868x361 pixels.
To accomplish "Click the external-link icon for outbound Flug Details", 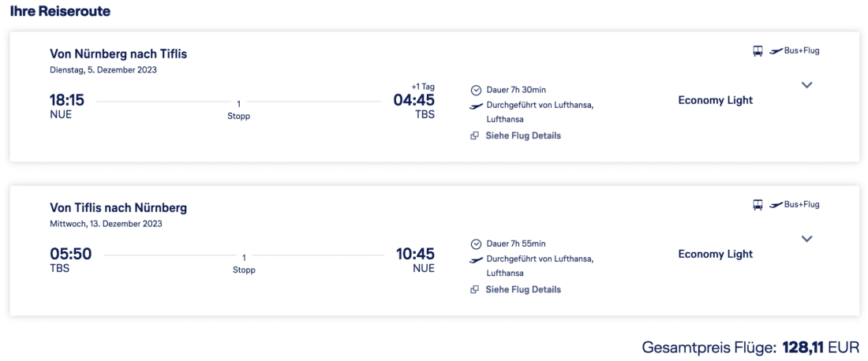I will 475,136.
